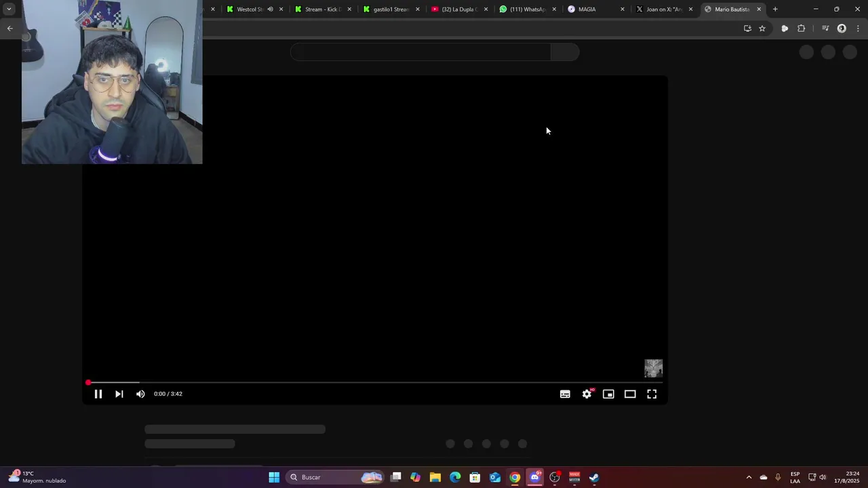
Task: Open the Chrome profile avatar
Action: click(842, 28)
